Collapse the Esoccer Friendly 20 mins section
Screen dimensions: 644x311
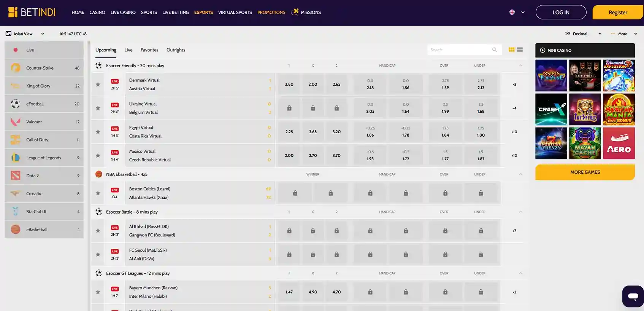[x=520, y=65]
